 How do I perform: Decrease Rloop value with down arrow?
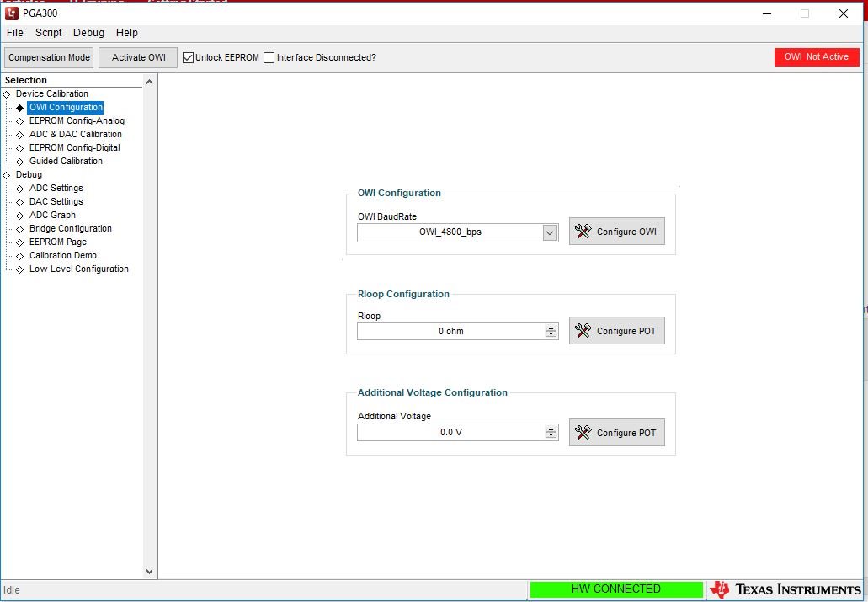tap(551, 334)
